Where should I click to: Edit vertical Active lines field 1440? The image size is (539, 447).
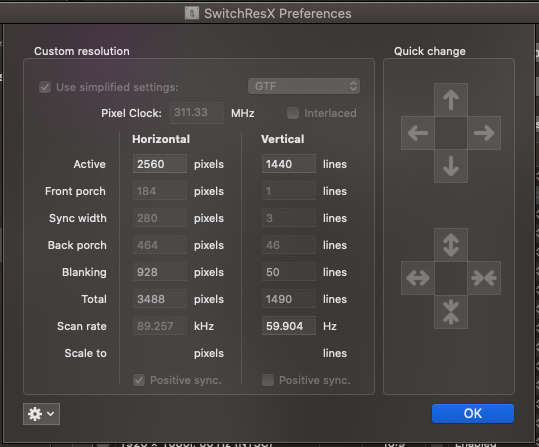[x=289, y=164]
